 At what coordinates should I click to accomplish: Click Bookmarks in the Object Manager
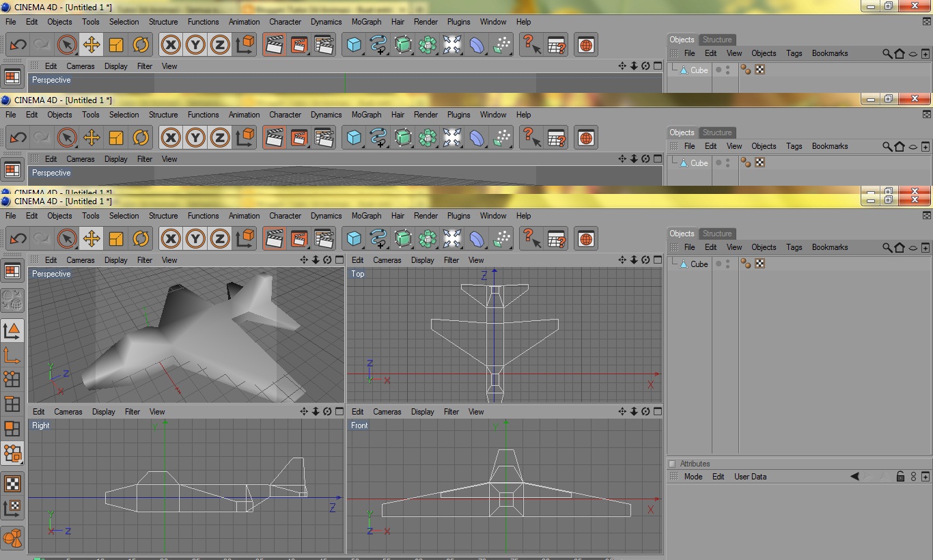tap(829, 247)
